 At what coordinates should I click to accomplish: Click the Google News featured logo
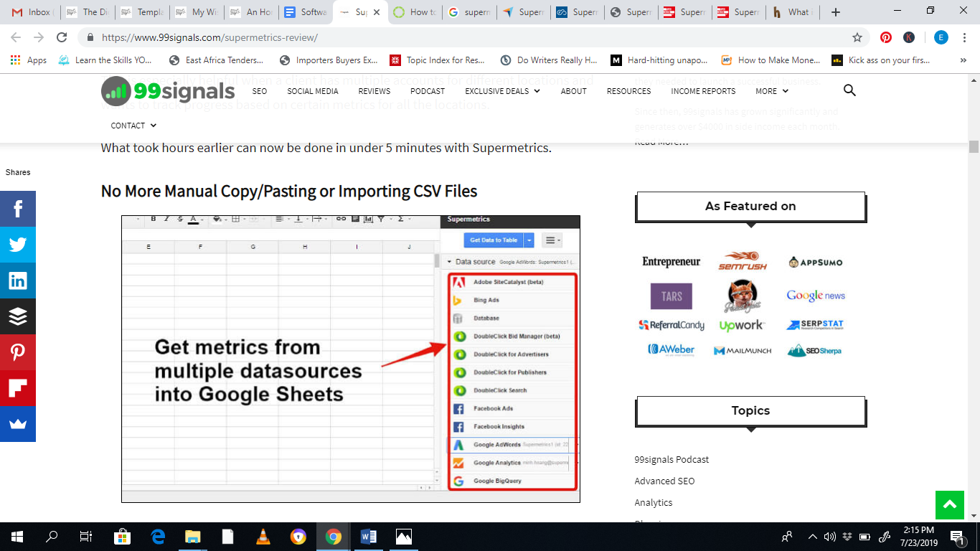click(816, 296)
